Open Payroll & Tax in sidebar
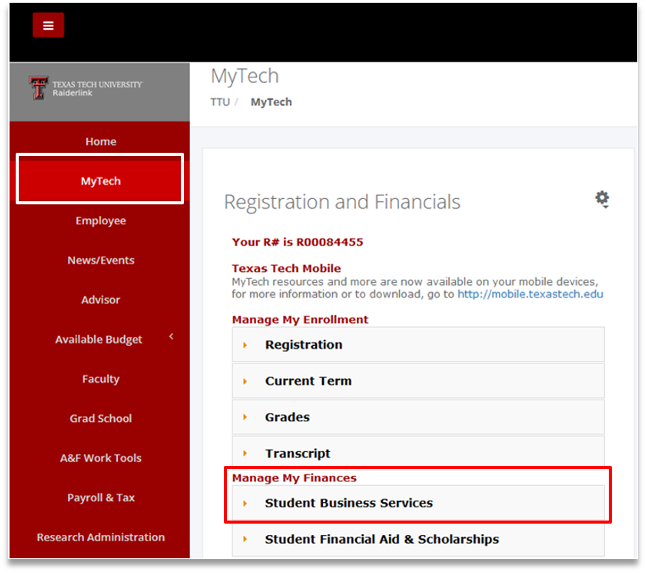This screenshot has height=574, width=646. point(101,497)
